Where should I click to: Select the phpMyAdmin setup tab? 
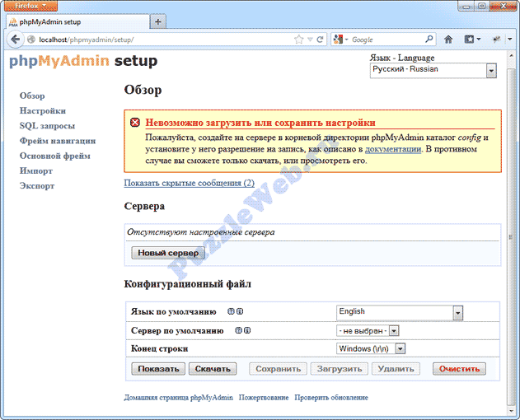[x=78, y=22]
